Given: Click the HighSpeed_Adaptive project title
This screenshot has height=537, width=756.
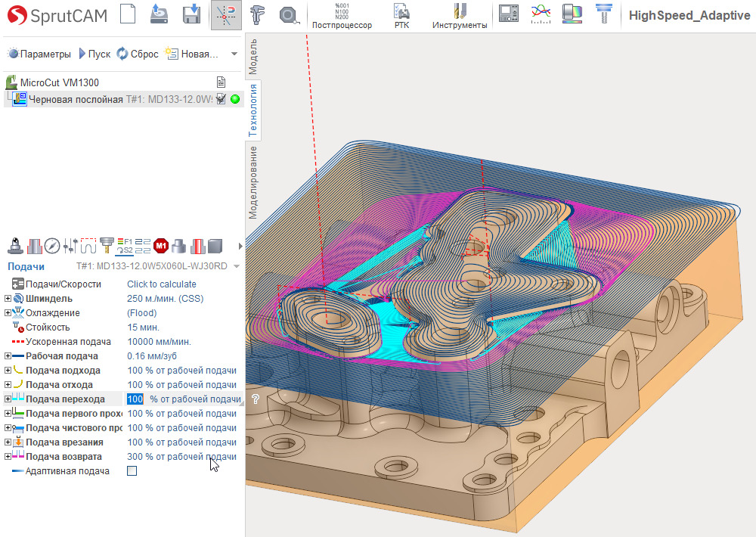Looking at the screenshot, I should pyautogui.click(x=689, y=15).
